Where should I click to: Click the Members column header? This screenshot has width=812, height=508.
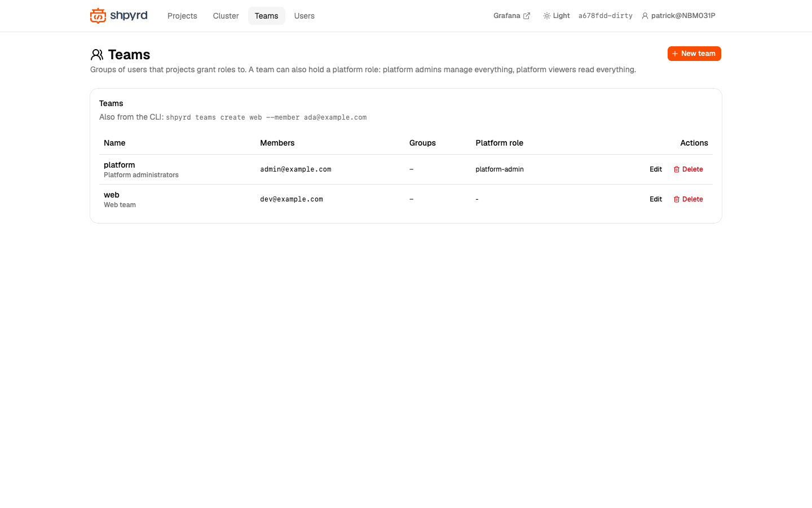coord(277,143)
